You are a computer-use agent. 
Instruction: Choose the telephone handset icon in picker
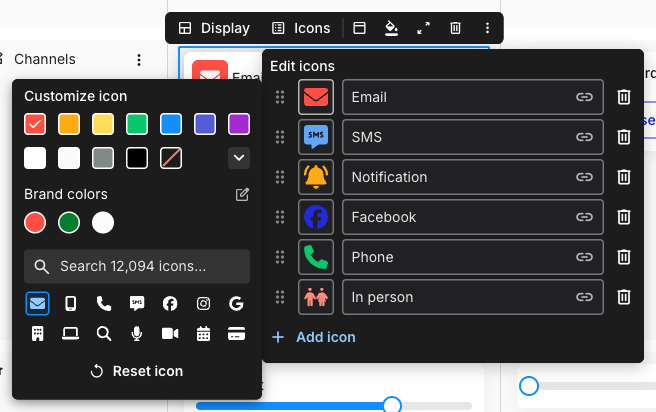tap(104, 303)
